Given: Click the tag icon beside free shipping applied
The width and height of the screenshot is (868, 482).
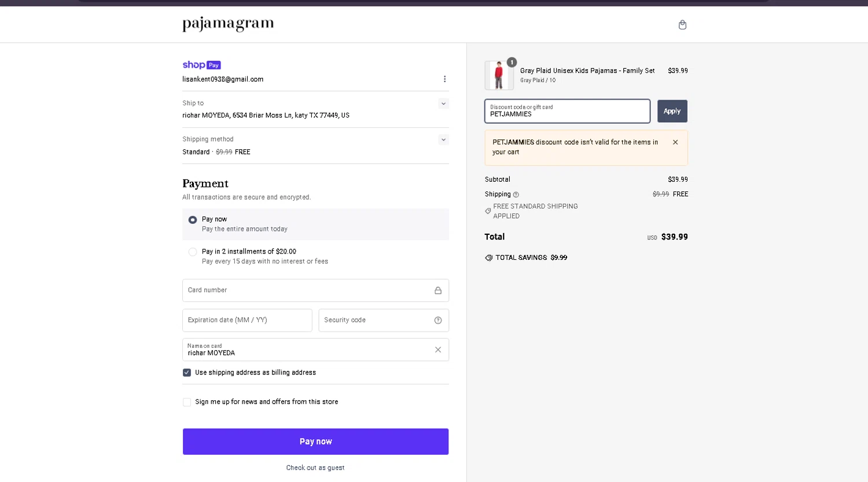Looking at the screenshot, I should point(488,211).
